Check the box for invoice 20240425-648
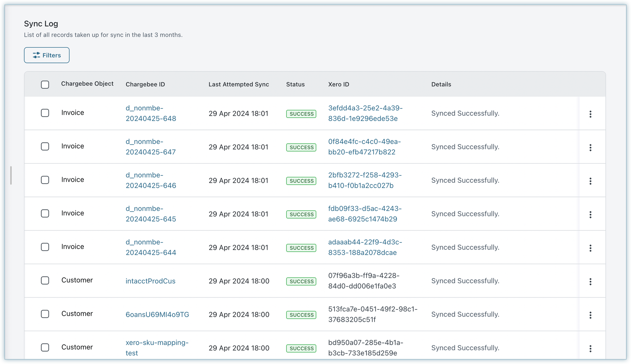The width and height of the screenshot is (631, 364). 45,113
